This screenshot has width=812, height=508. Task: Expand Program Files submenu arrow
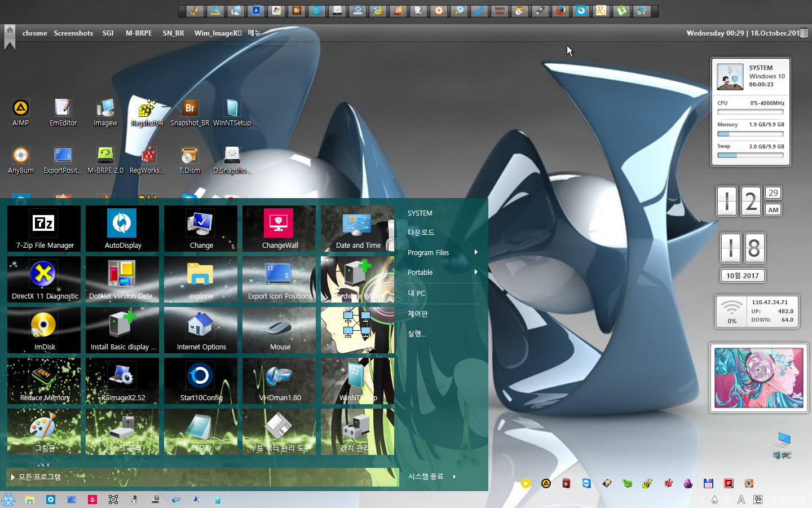pos(476,252)
